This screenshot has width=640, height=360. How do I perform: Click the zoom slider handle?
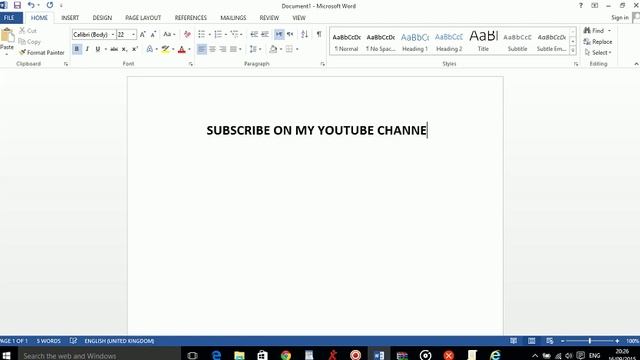(x=590, y=341)
